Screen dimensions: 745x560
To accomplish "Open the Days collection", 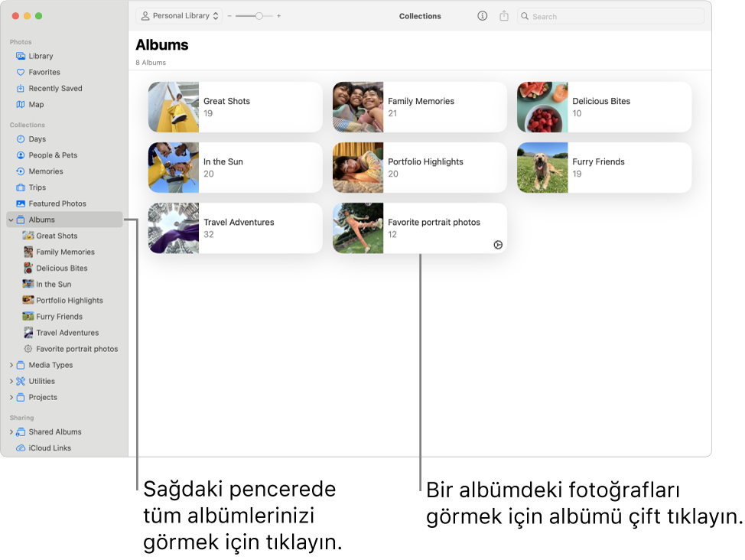I will click(x=37, y=139).
